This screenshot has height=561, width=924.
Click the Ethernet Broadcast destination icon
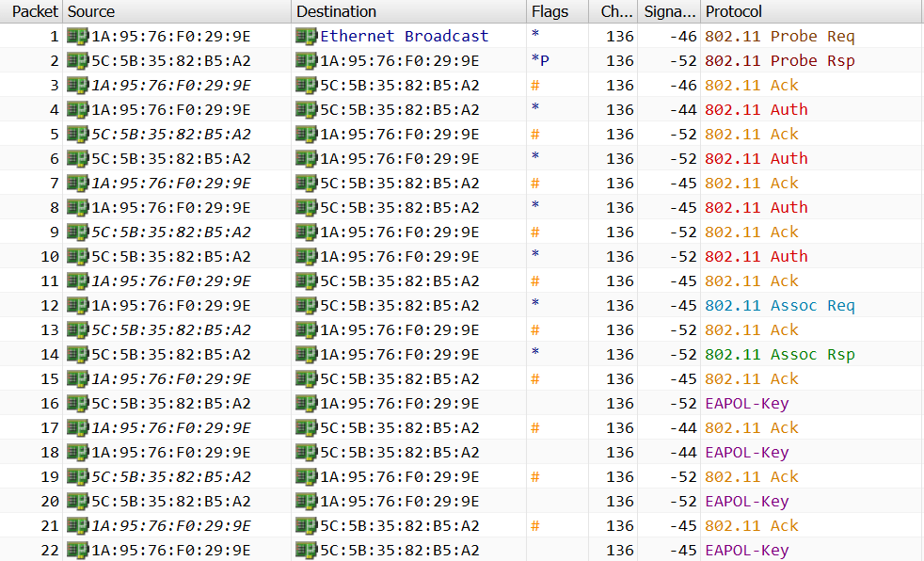306,37
